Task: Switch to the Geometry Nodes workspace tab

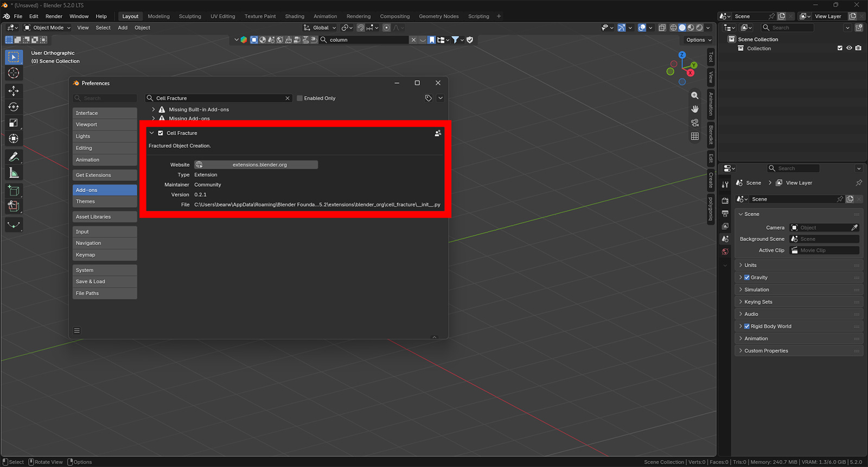Action: [x=439, y=16]
